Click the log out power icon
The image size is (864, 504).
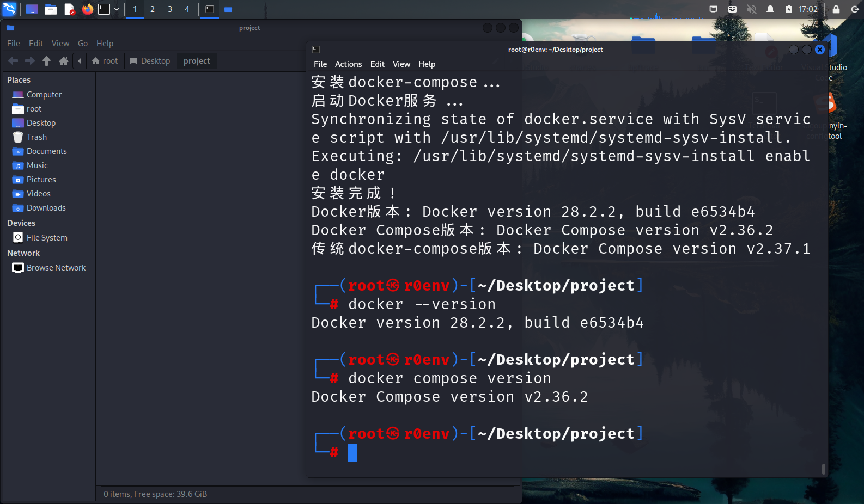(855, 9)
